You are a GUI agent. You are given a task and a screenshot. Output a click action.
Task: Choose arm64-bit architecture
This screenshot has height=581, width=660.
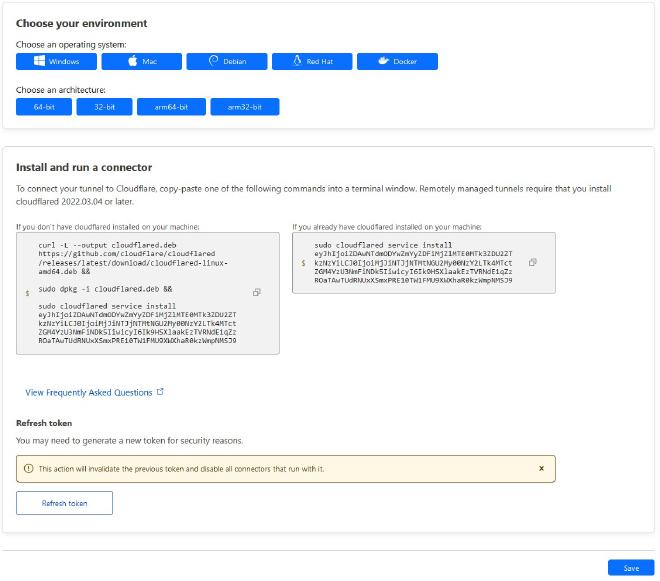(x=171, y=107)
